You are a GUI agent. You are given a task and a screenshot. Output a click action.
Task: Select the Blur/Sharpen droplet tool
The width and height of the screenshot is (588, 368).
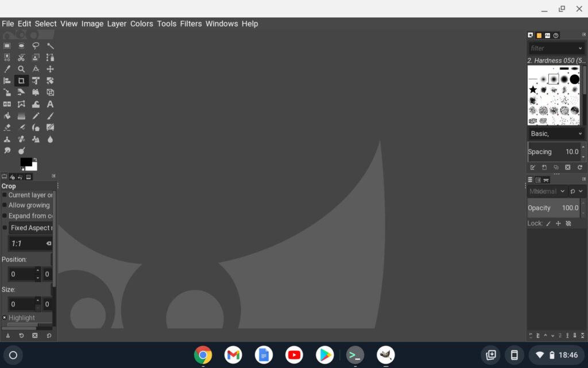51,139
